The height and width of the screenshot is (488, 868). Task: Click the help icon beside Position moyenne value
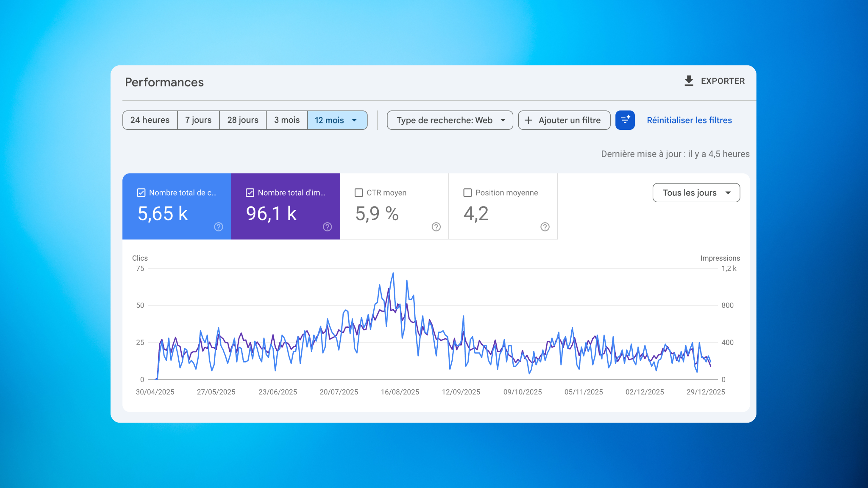click(x=545, y=227)
